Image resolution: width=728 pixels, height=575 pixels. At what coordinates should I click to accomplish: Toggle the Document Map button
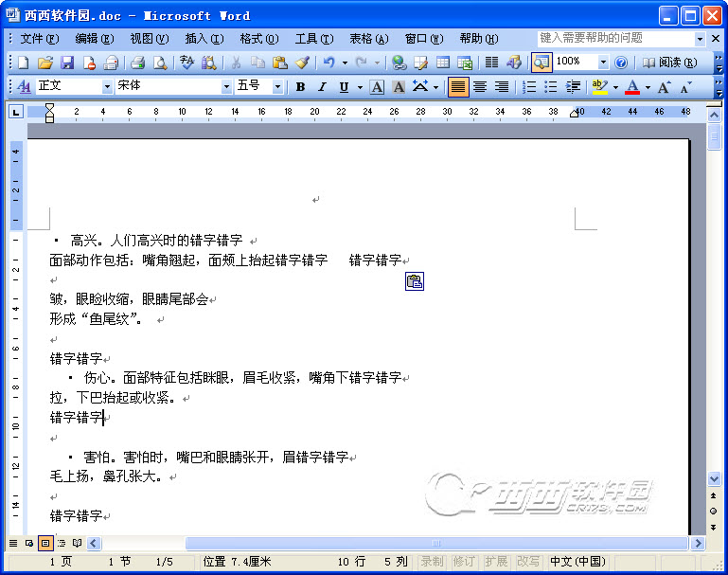click(542, 63)
